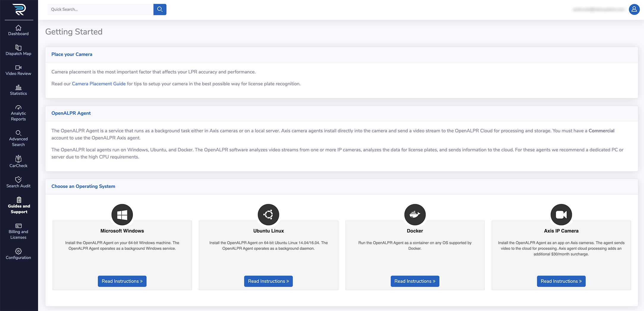Image resolution: width=644 pixels, height=311 pixels.
Task: Focus the Quick Search input field
Action: (100, 10)
